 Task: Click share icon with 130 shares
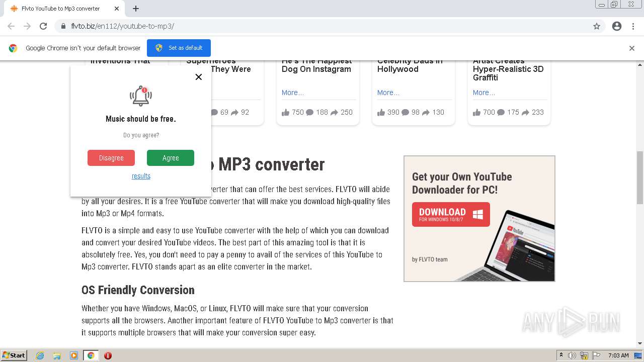click(426, 113)
